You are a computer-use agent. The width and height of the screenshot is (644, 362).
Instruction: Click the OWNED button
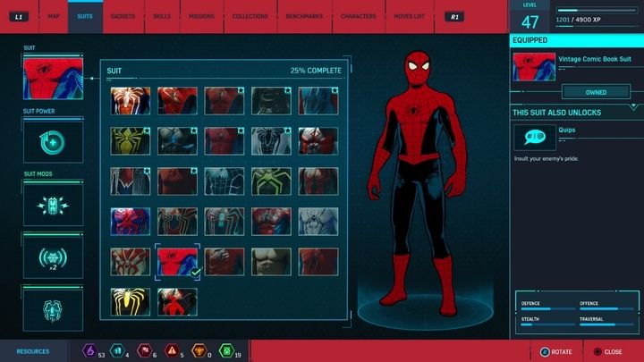click(x=596, y=92)
